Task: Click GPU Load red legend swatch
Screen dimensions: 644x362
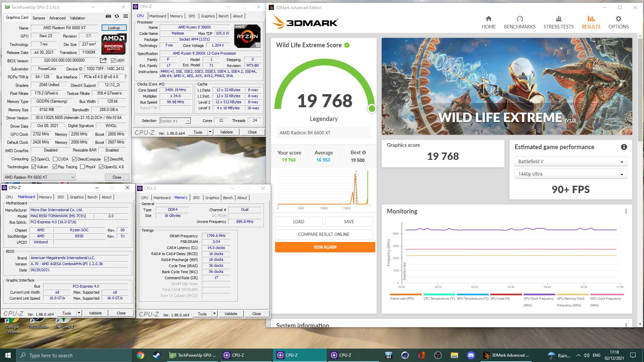Action: point(506,295)
